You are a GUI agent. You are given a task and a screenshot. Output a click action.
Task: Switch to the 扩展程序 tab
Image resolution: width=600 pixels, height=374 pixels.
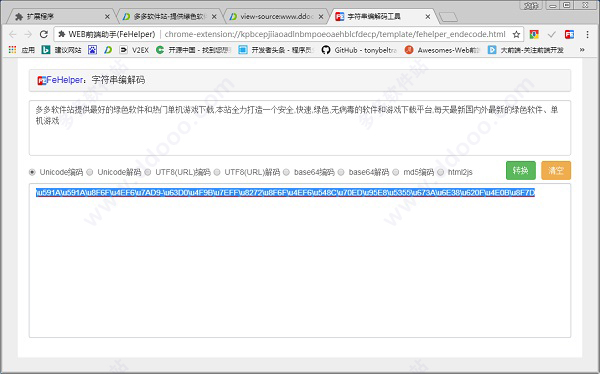click(60, 17)
